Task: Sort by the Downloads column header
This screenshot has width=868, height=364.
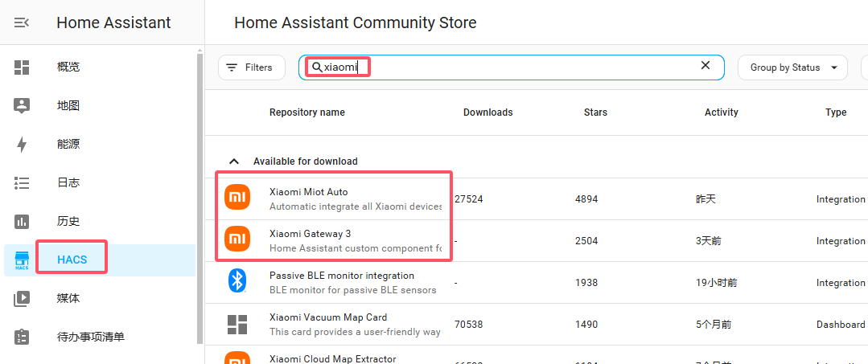Action: (x=487, y=112)
